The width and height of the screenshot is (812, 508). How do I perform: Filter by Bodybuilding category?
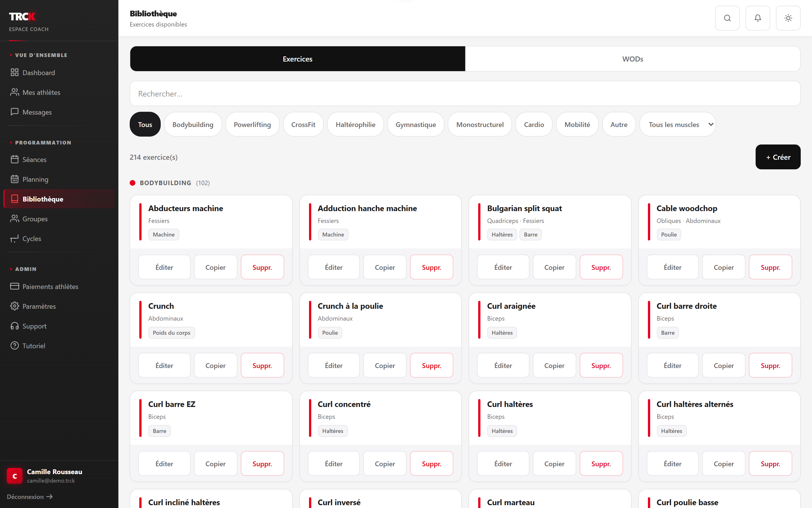pyautogui.click(x=193, y=124)
